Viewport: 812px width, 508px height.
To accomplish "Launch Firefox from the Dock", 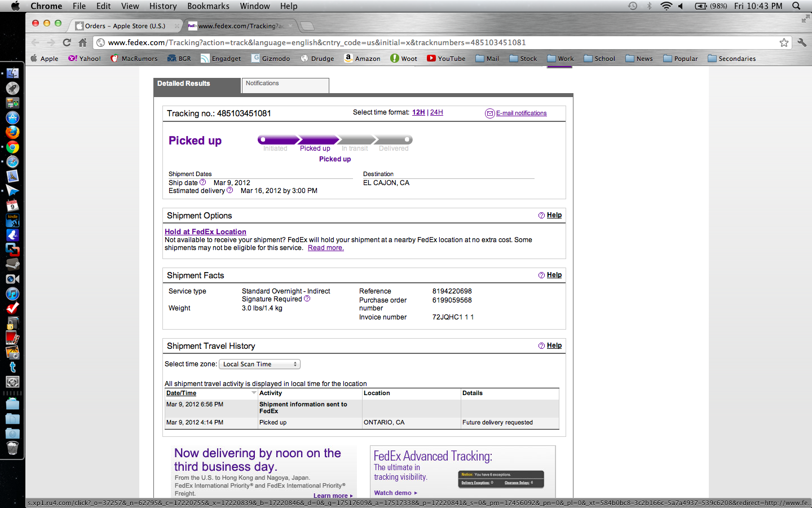I will [x=12, y=132].
